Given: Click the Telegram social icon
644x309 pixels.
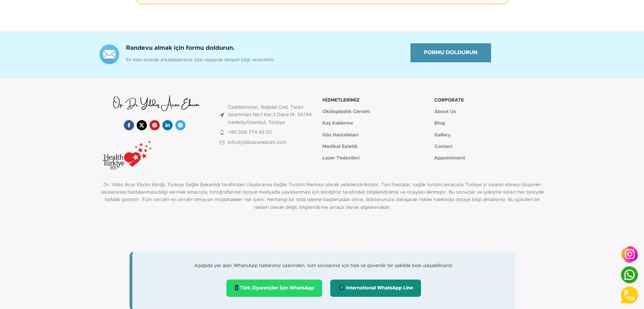Looking at the screenshot, I should pyautogui.click(x=180, y=125).
